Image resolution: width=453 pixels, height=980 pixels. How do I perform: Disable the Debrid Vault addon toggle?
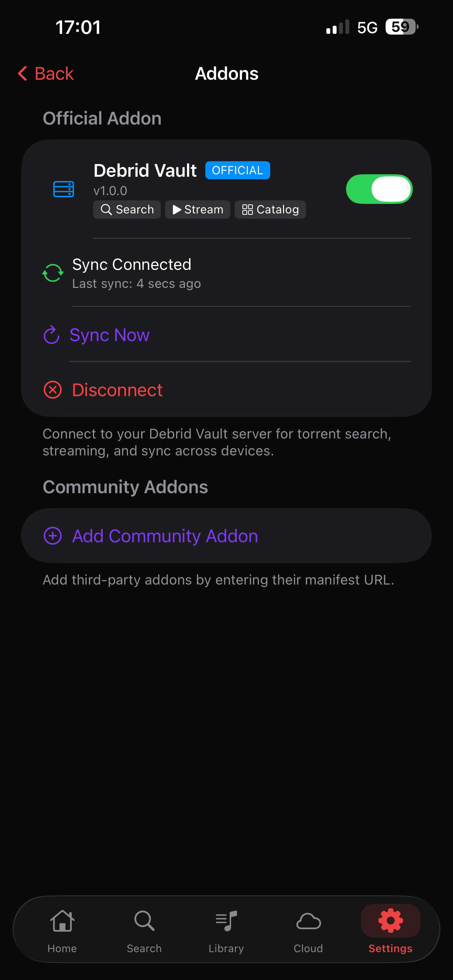point(379,189)
